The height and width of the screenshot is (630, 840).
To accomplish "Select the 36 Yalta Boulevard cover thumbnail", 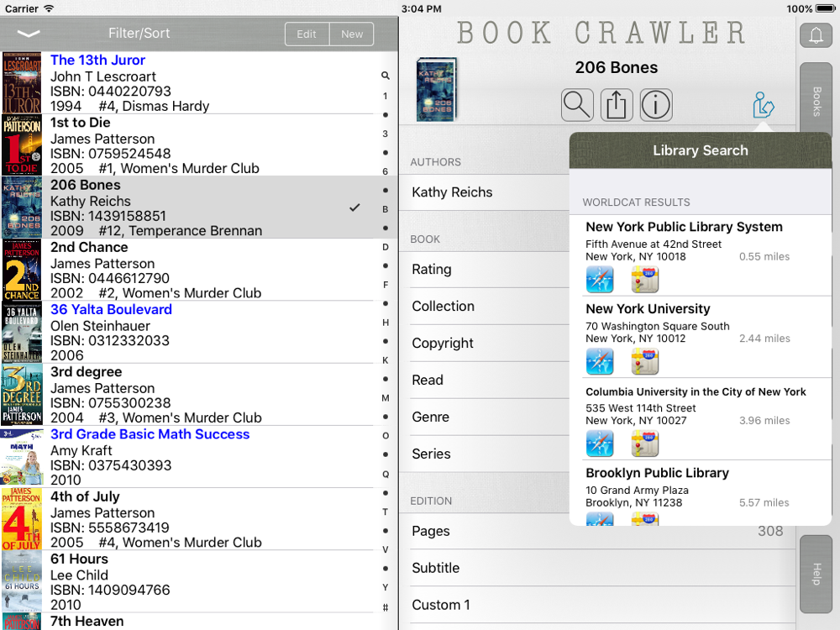I will point(22,332).
